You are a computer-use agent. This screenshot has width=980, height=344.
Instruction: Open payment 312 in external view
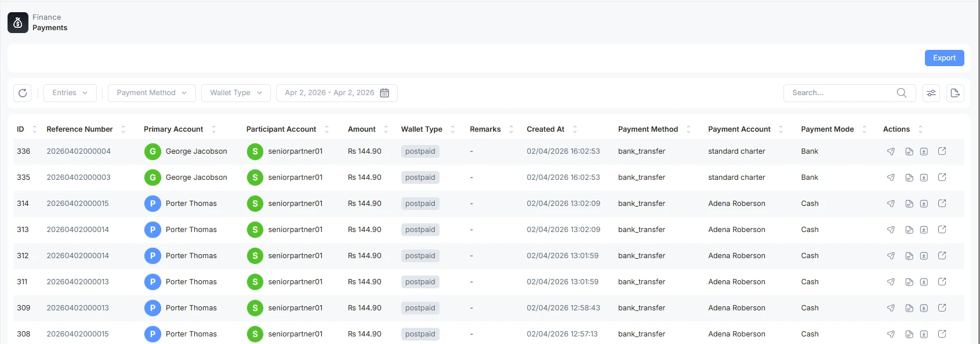pos(942,256)
